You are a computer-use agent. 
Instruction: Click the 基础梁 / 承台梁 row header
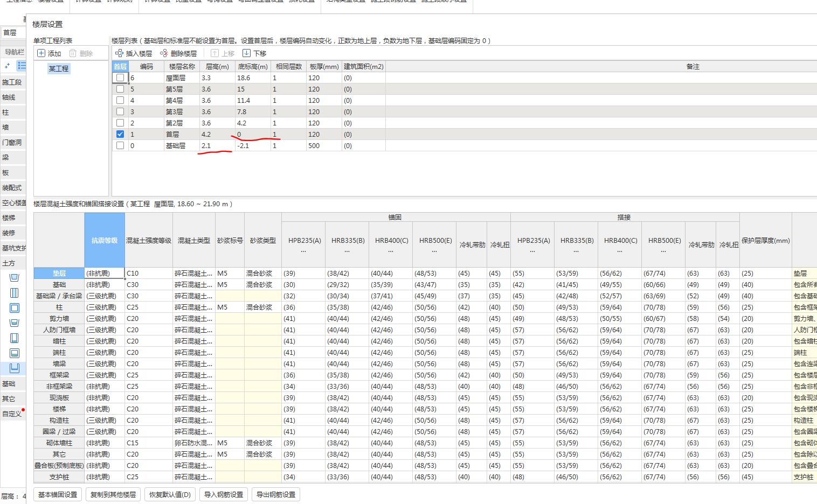59,296
